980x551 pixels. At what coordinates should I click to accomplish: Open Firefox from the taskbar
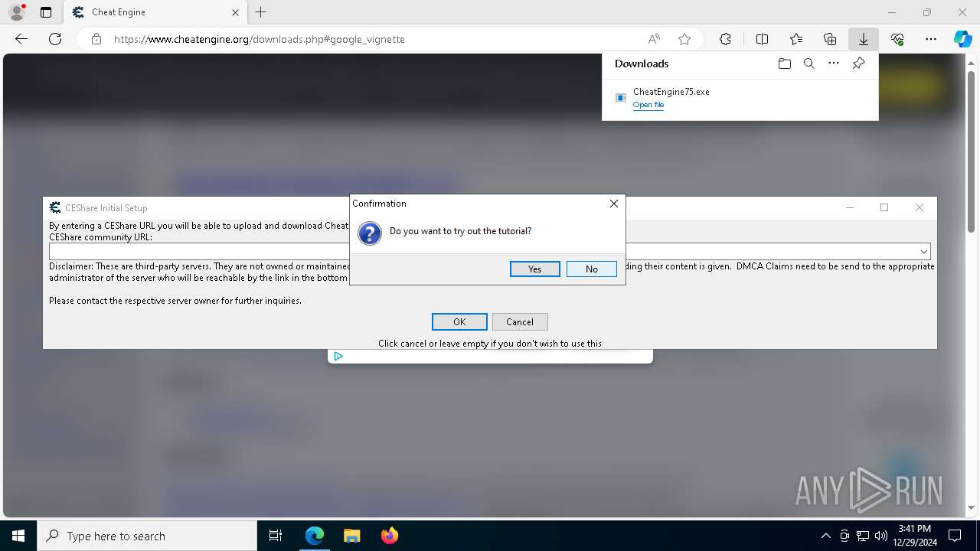pos(389,536)
